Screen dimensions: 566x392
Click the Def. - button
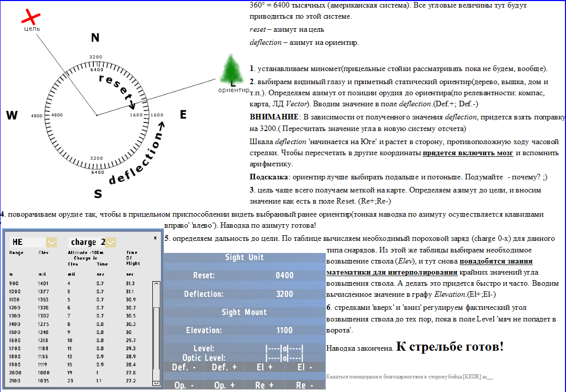pos(184,367)
